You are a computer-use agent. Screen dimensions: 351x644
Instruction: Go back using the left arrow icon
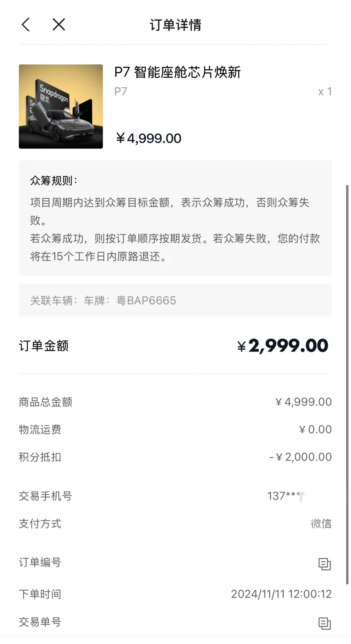(x=26, y=24)
